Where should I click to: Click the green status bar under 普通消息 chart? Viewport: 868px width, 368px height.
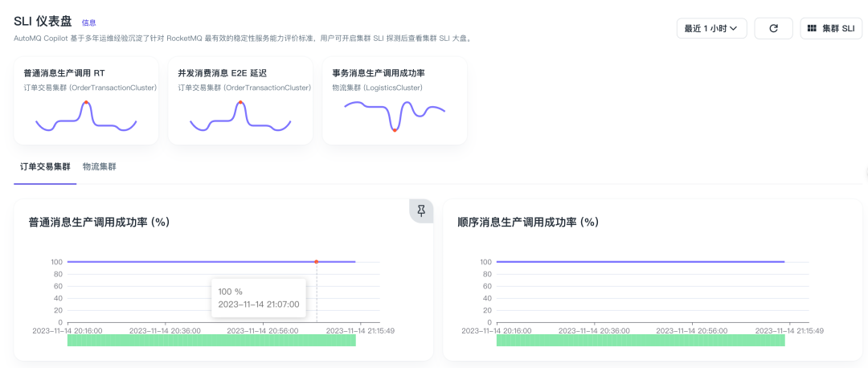pyautogui.click(x=211, y=340)
